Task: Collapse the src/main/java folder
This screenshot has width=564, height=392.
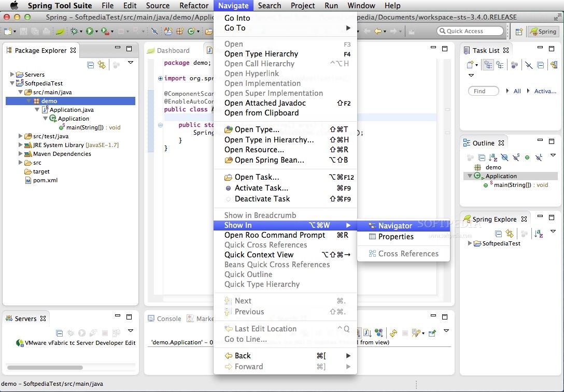Action: coord(21,92)
